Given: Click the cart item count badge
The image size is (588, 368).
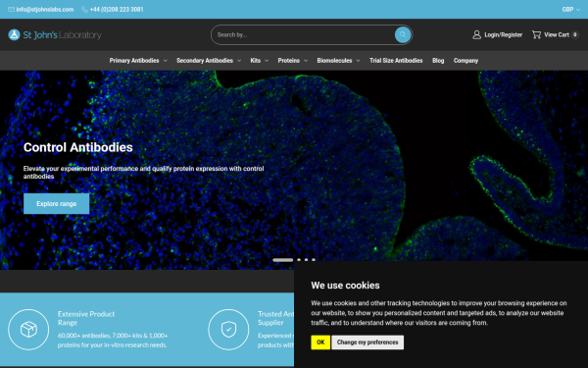Looking at the screenshot, I should (x=575, y=35).
